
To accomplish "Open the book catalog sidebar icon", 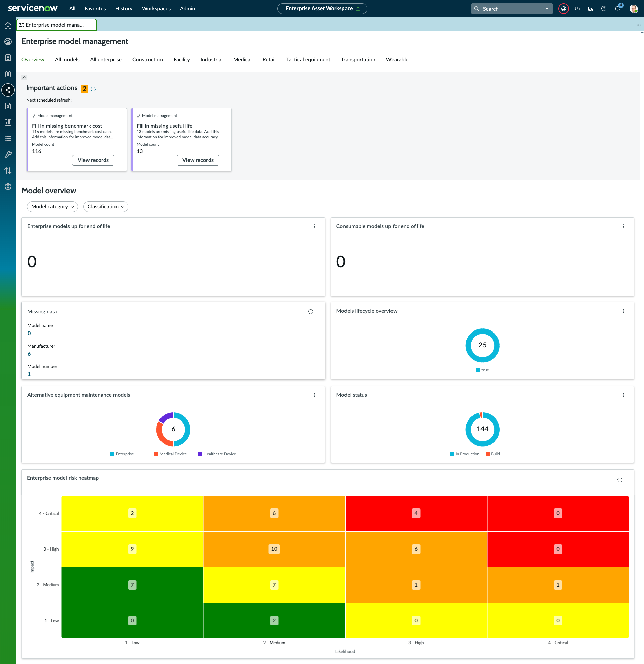I will (x=8, y=122).
